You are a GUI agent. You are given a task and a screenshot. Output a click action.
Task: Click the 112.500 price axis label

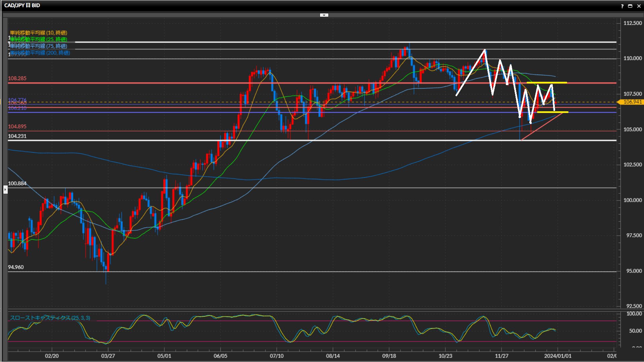(632, 23)
